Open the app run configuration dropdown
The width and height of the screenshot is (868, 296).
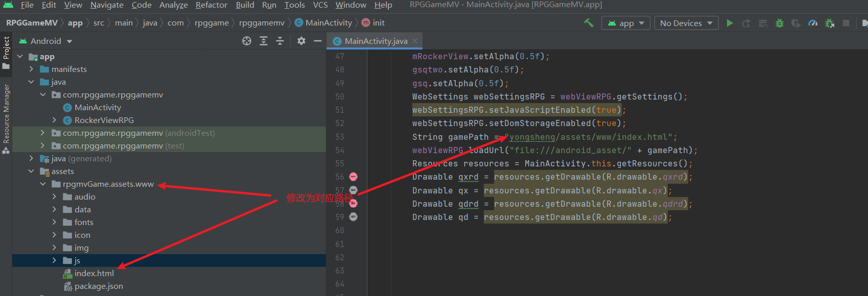click(x=626, y=23)
